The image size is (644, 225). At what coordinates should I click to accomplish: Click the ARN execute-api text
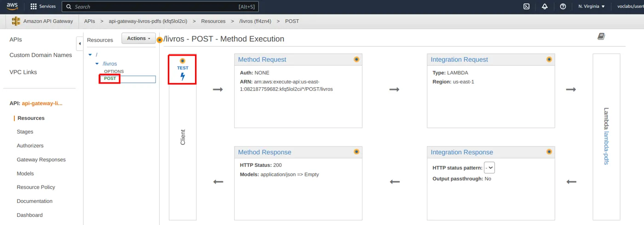click(286, 85)
